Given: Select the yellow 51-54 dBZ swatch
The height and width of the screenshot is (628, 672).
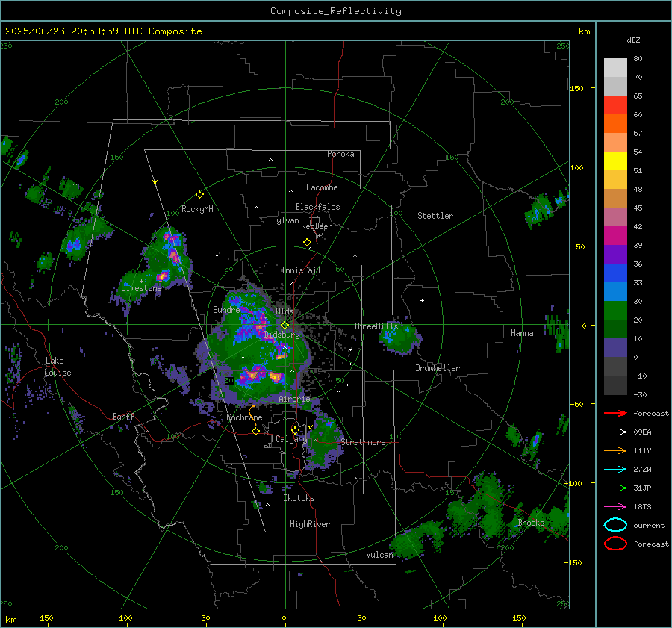Looking at the screenshot, I should point(615,161).
